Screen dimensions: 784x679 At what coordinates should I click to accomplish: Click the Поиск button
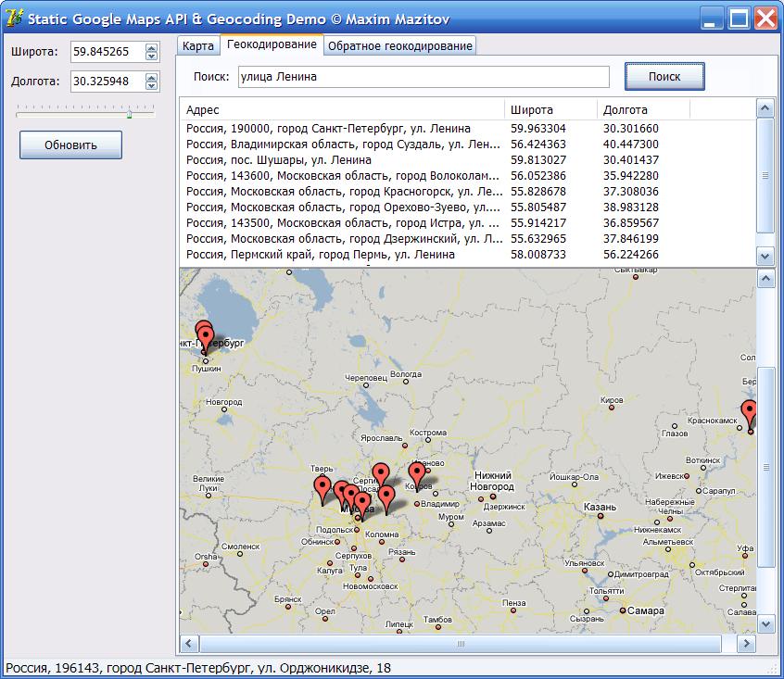click(x=664, y=77)
